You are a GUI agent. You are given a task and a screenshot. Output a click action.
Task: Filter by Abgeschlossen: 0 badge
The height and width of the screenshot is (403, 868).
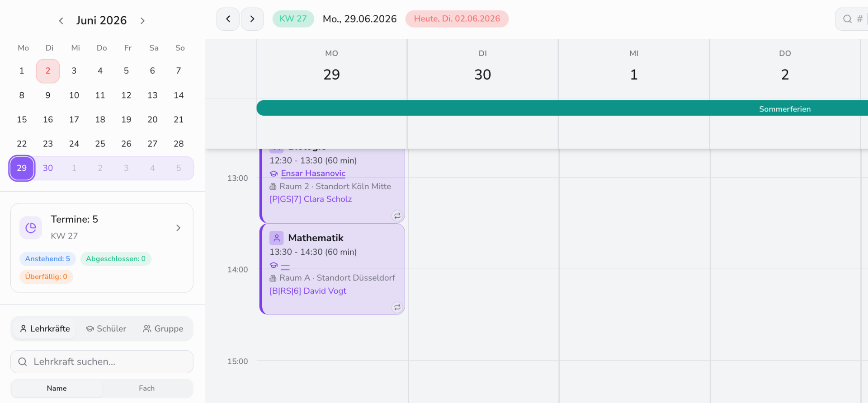point(116,259)
